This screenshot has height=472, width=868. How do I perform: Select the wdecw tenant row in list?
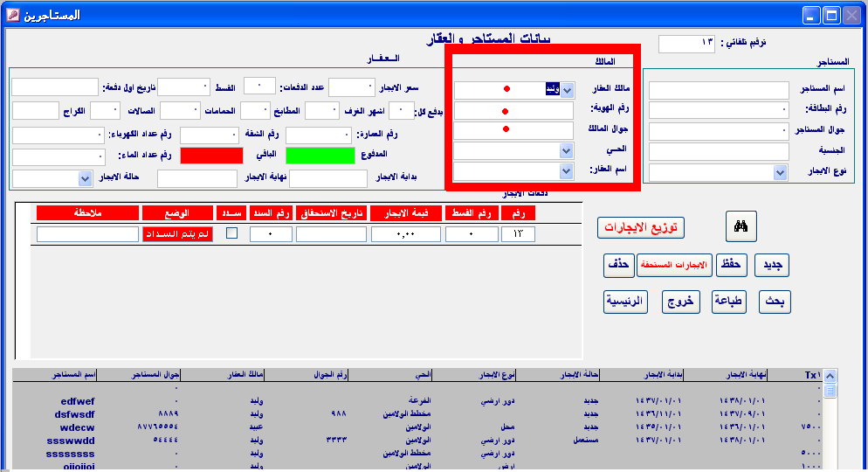(x=417, y=427)
